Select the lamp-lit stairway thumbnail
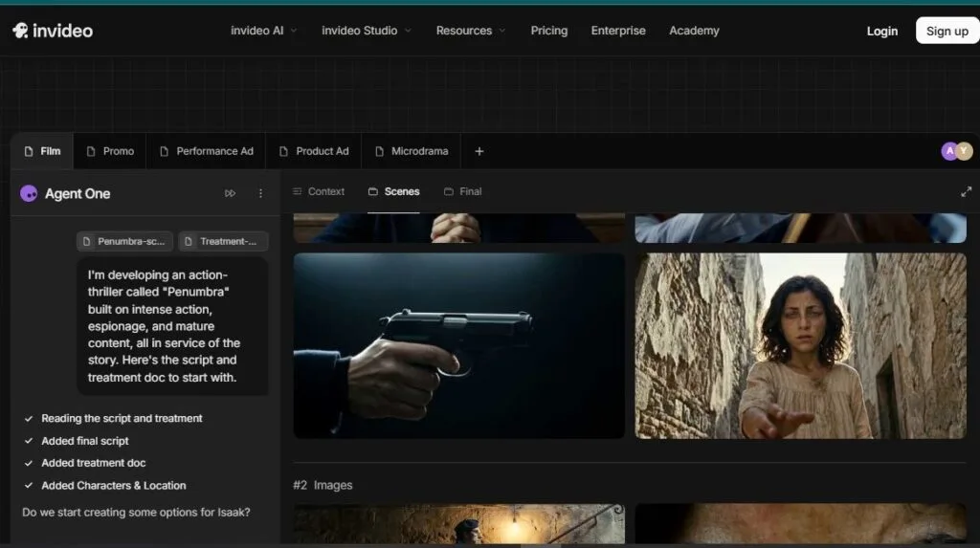This screenshot has height=548, width=980. [x=458, y=524]
